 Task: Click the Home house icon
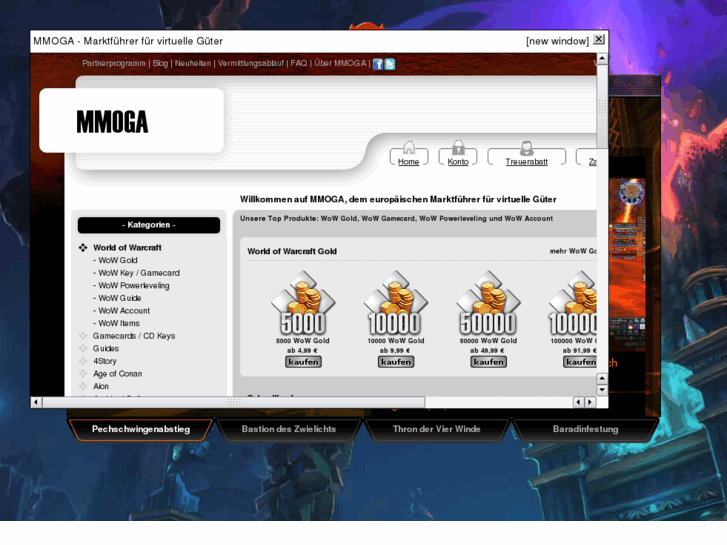click(x=408, y=147)
